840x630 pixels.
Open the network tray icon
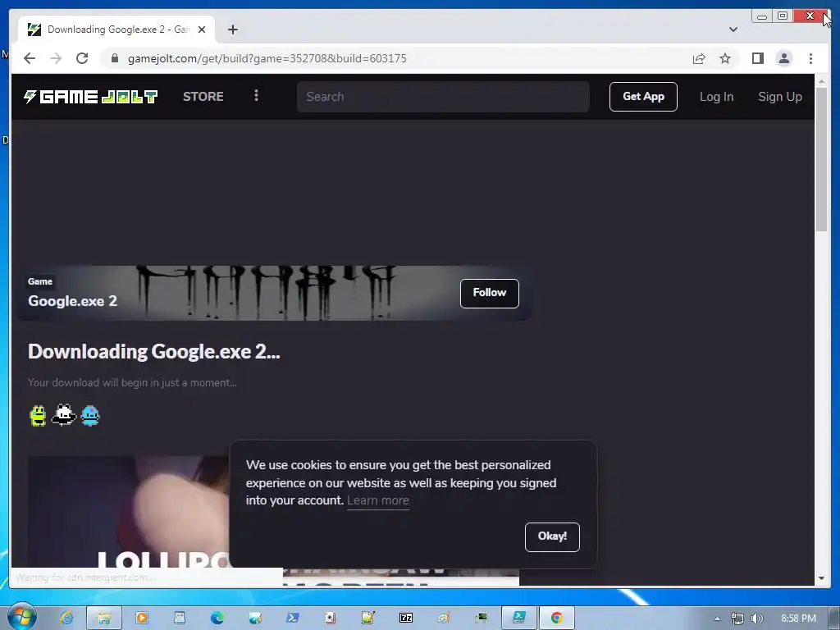[737, 619]
